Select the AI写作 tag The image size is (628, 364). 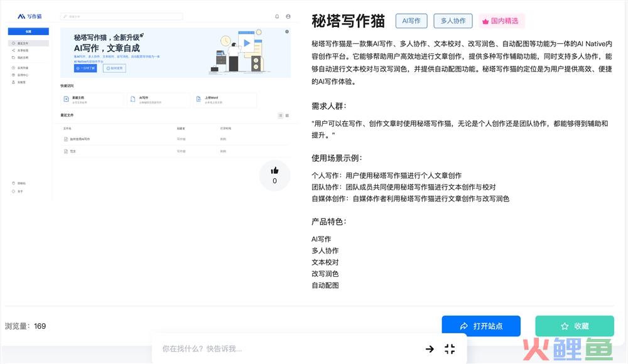[411, 21]
